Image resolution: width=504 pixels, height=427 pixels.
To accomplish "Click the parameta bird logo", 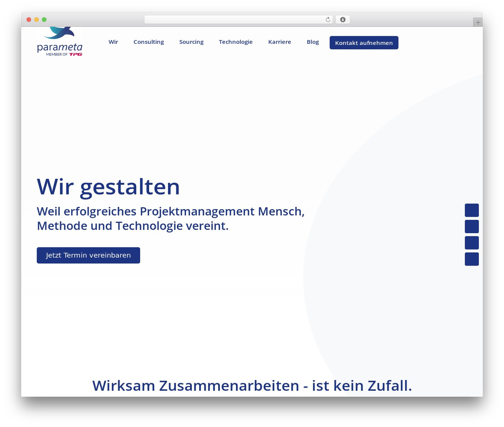I will click(59, 41).
